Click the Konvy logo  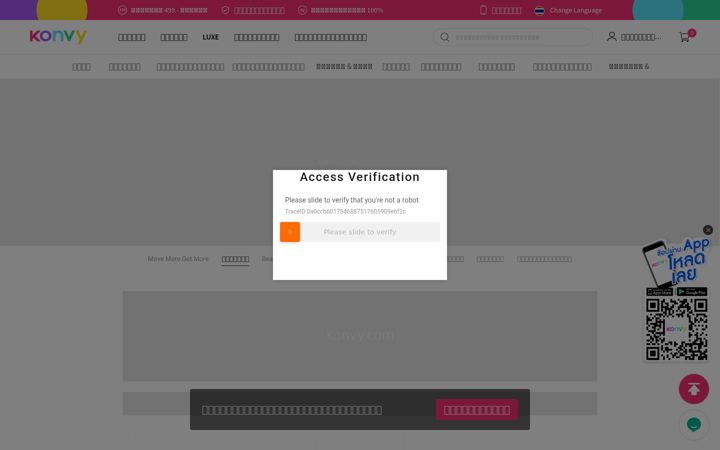point(58,36)
